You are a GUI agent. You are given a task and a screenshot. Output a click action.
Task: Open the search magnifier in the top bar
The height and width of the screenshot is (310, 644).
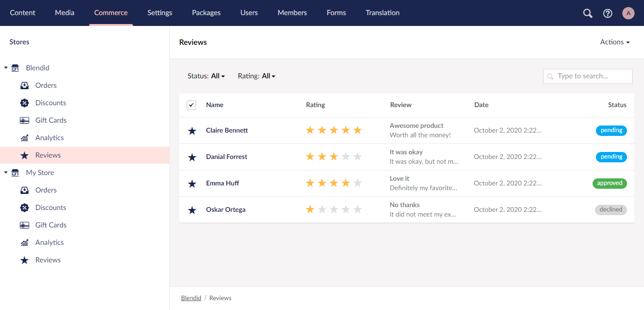(587, 13)
